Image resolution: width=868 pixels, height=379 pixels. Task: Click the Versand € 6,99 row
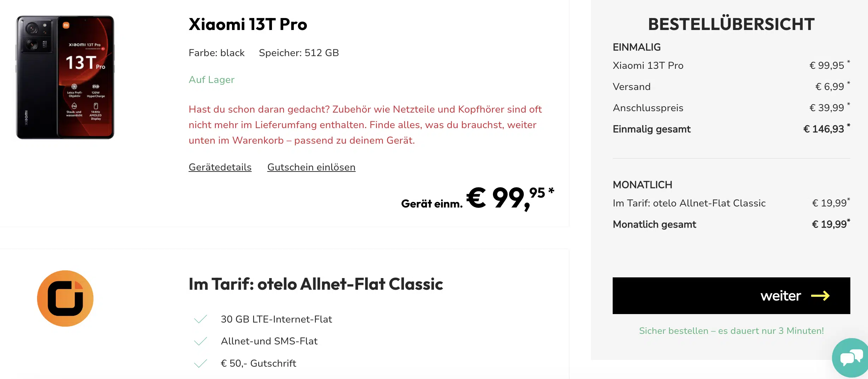click(x=731, y=87)
